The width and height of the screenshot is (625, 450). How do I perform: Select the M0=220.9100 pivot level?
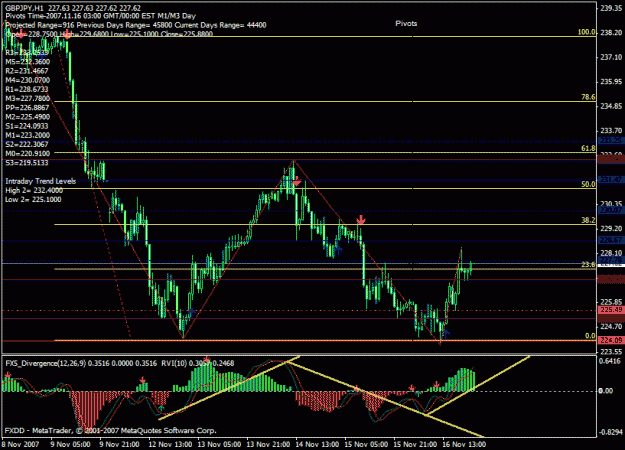click(x=28, y=153)
